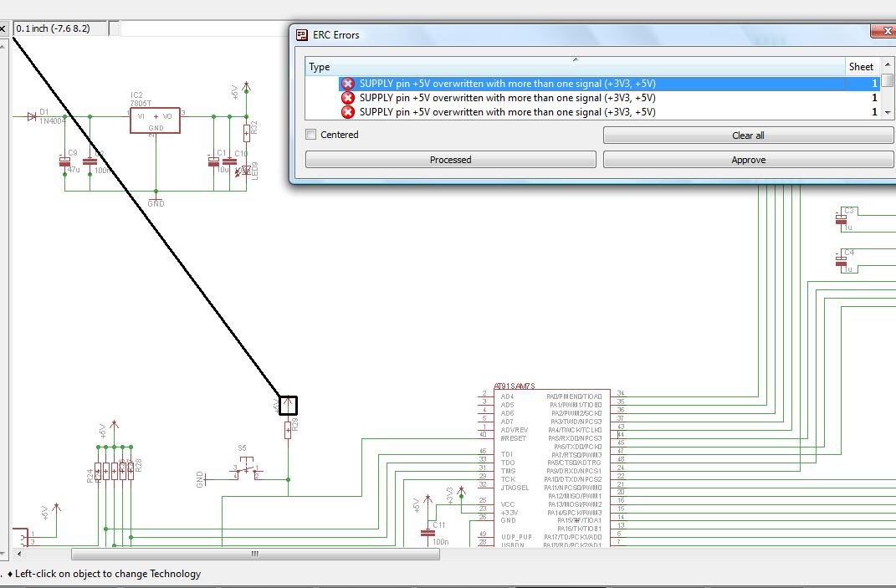Select the C11 100n capacitor symbol

(x=428, y=533)
